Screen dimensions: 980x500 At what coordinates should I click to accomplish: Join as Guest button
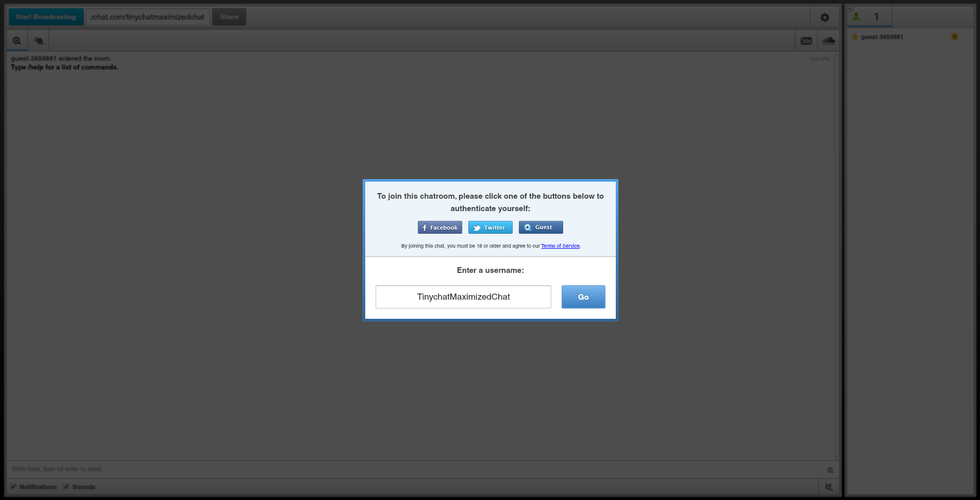click(x=541, y=228)
